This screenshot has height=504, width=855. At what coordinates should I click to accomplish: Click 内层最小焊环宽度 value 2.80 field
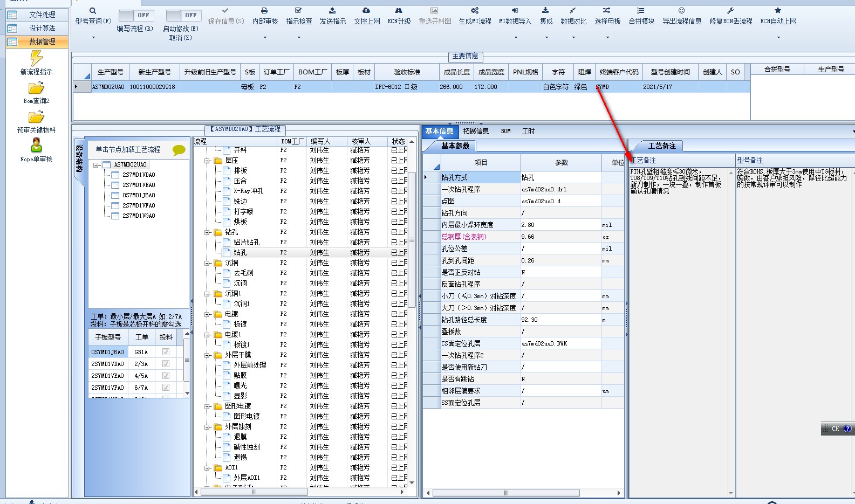tap(561, 225)
